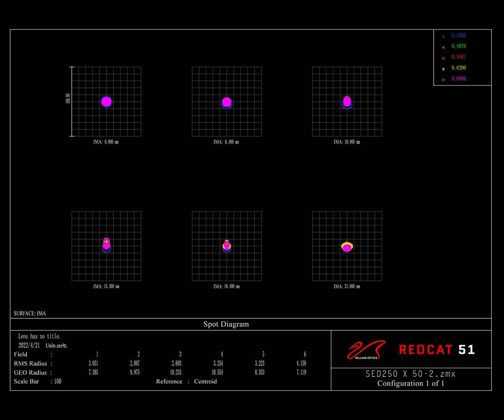
Task: Select the spot at IMA 0.000 mm
Action: (106, 101)
